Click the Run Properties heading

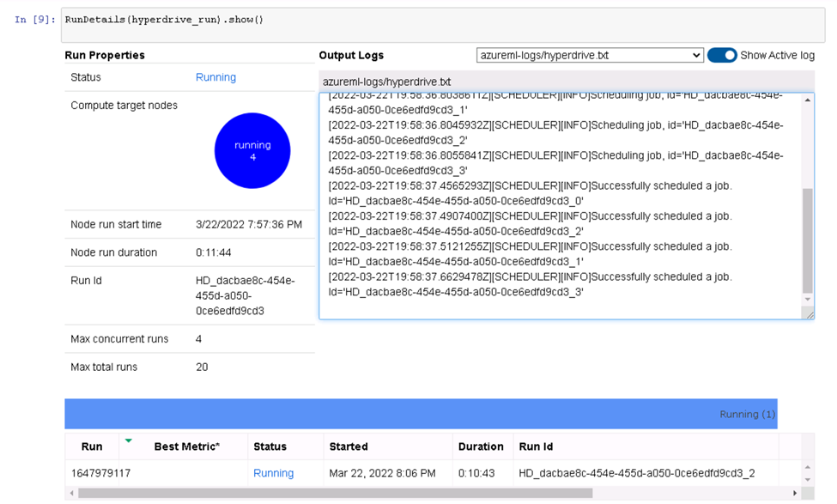(x=105, y=55)
